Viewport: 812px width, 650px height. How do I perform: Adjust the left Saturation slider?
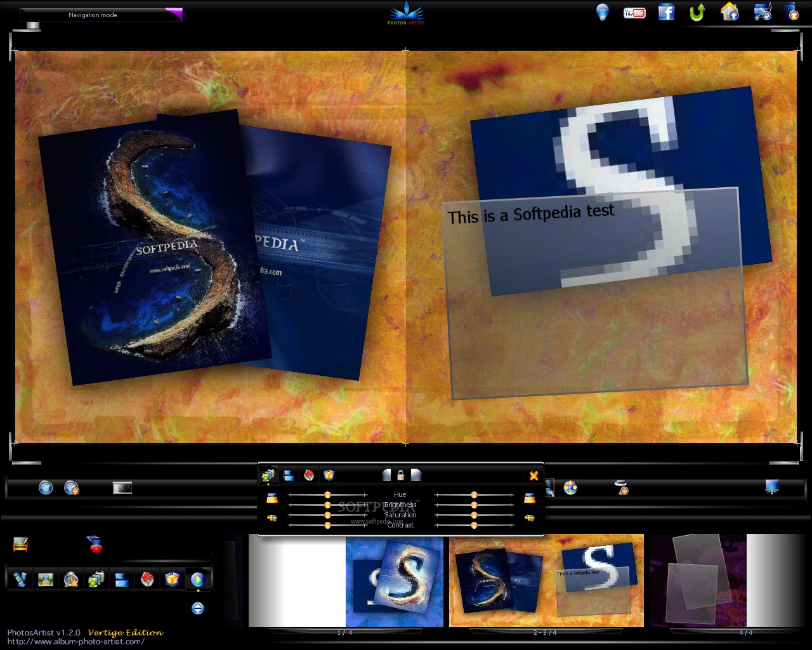(x=327, y=515)
